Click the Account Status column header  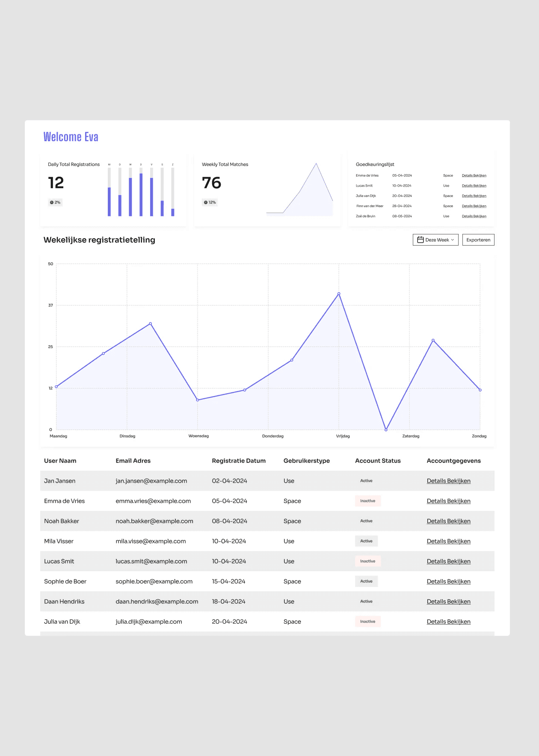378,461
